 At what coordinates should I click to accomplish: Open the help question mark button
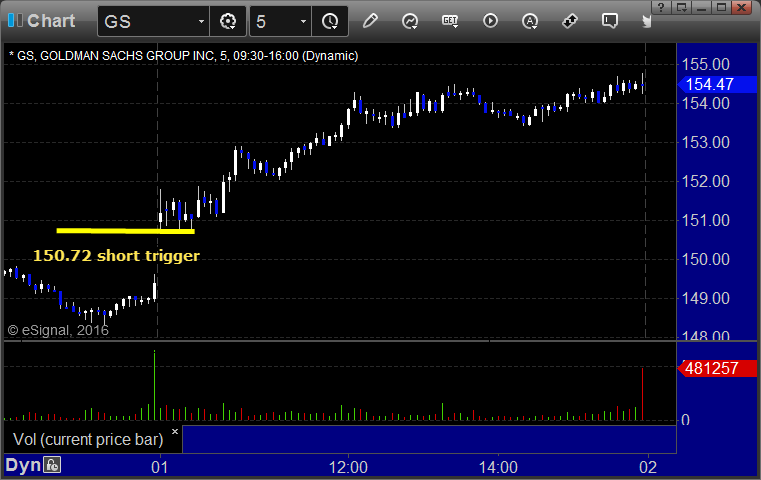(661, 7)
